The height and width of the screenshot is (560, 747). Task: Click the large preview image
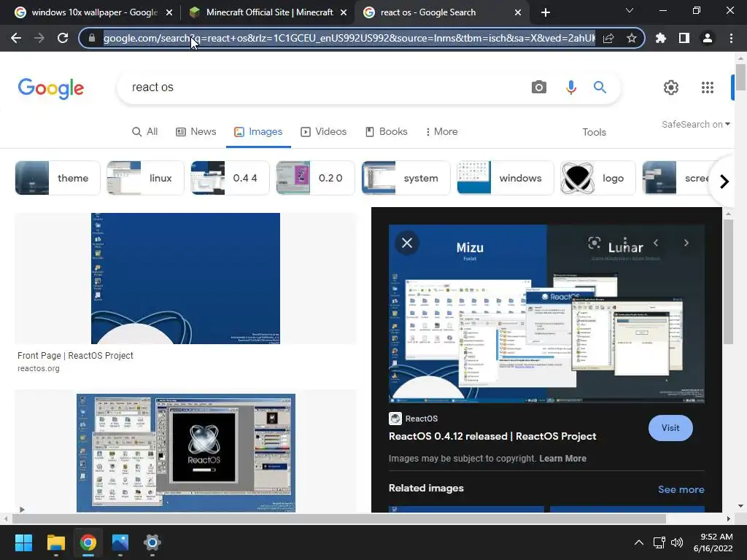546,314
